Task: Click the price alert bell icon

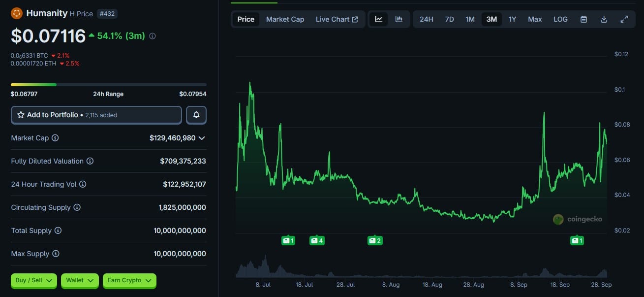Action: (196, 115)
